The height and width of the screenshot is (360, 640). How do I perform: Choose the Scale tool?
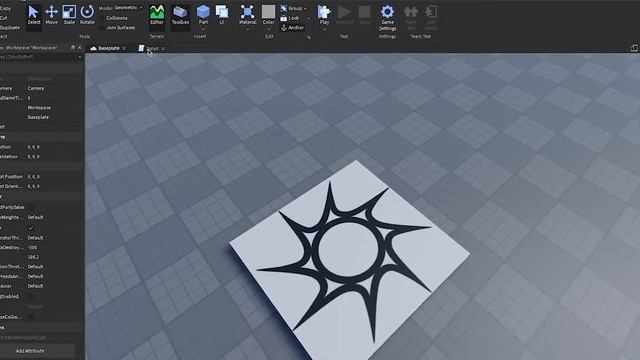click(69, 15)
